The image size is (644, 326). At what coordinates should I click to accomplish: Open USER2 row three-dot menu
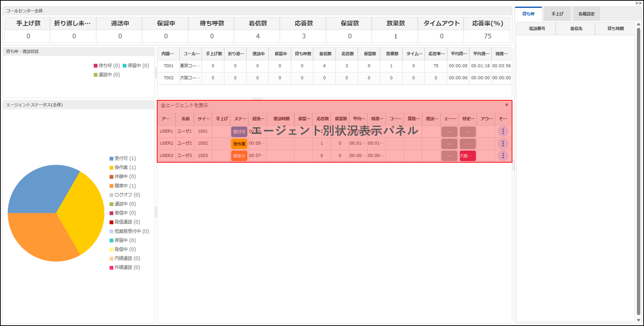click(503, 144)
